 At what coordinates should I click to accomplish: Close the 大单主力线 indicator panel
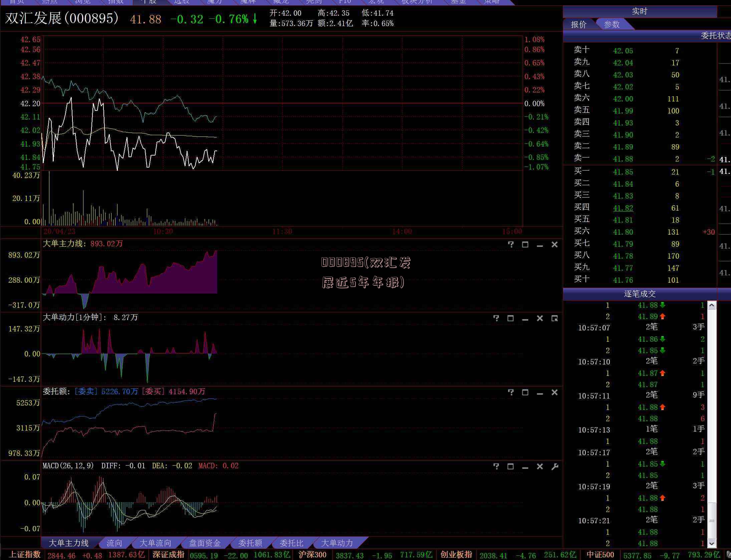click(x=554, y=245)
